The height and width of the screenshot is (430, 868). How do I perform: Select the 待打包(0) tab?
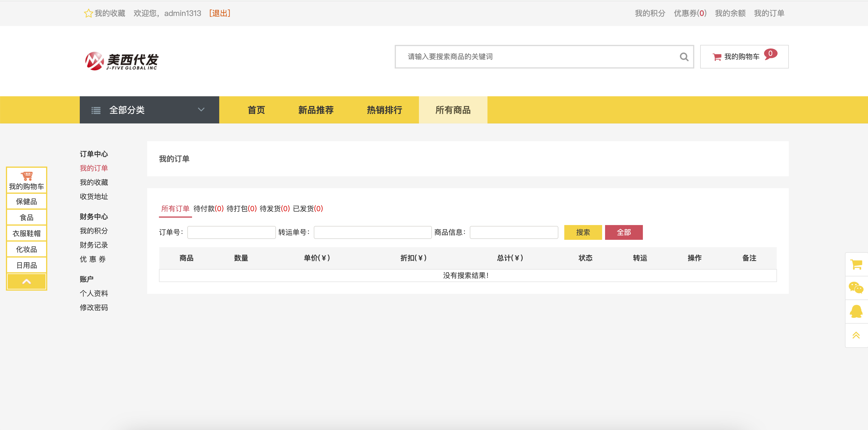[242, 209]
